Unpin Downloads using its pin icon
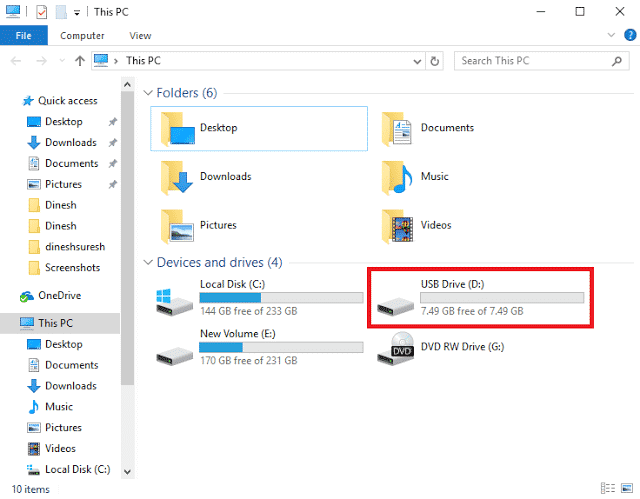 point(113,142)
